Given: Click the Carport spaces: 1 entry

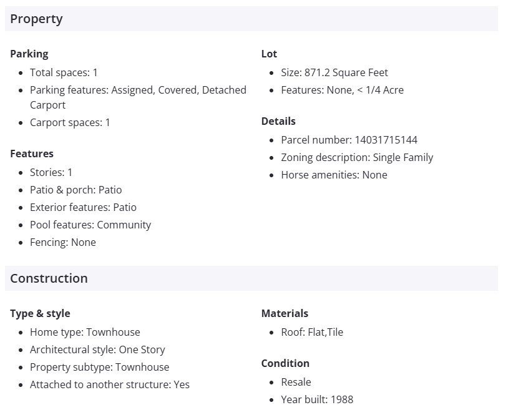Looking at the screenshot, I should click(70, 122).
